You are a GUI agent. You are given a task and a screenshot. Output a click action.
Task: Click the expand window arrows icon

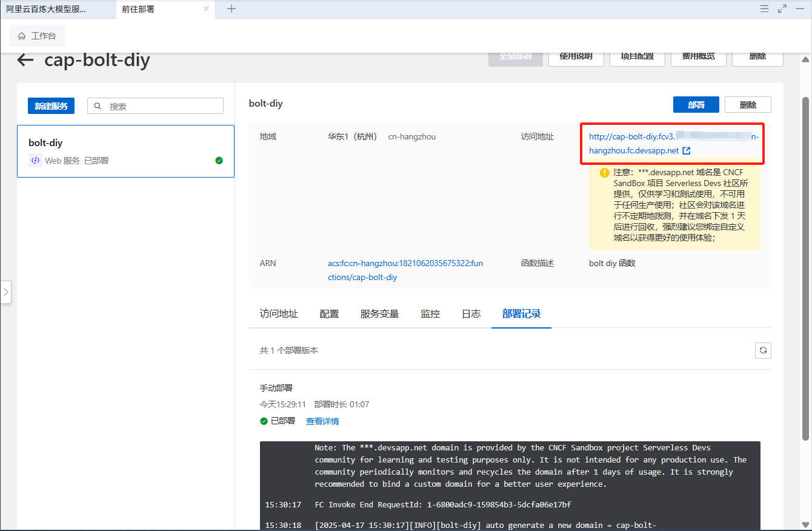point(782,8)
